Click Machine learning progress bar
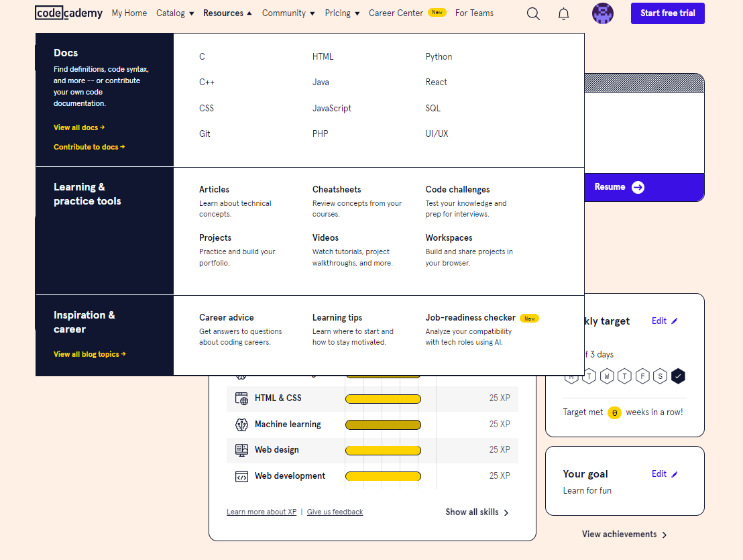The image size is (743, 560). 384,425
